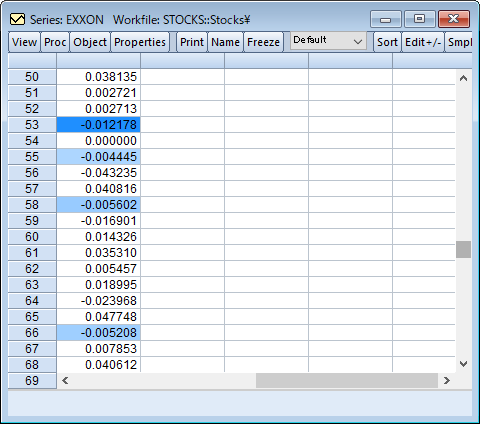Screen dimensions: 480x424
Task: Select cell with value 0.007853
Action: click(x=99, y=349)
